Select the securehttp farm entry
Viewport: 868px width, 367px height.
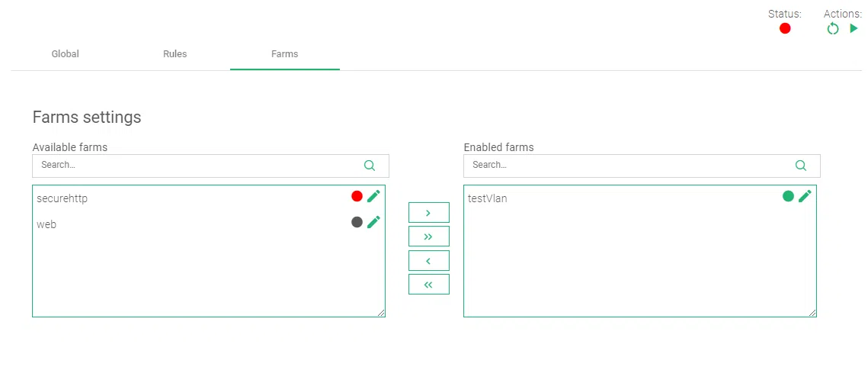click(x=62, y=198)
